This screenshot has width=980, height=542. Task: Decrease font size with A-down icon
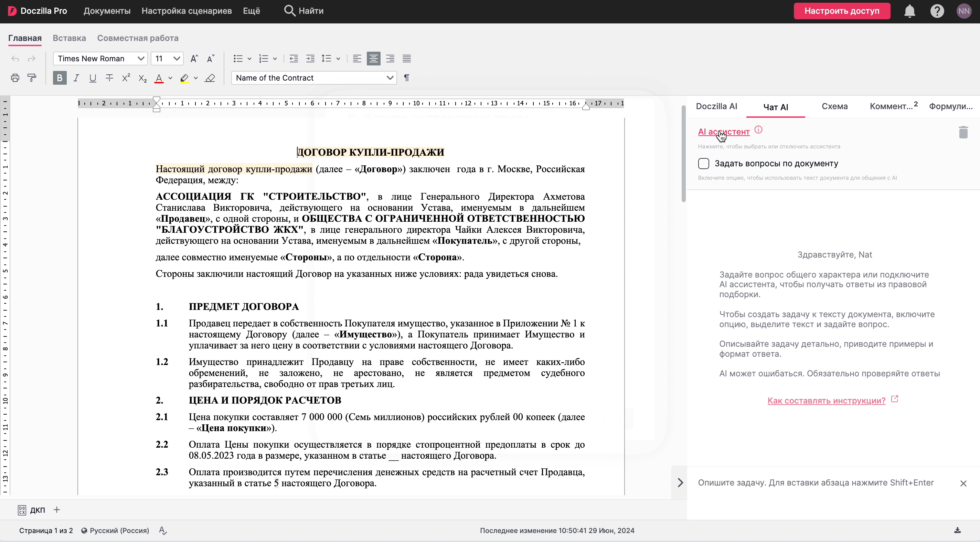210,59
